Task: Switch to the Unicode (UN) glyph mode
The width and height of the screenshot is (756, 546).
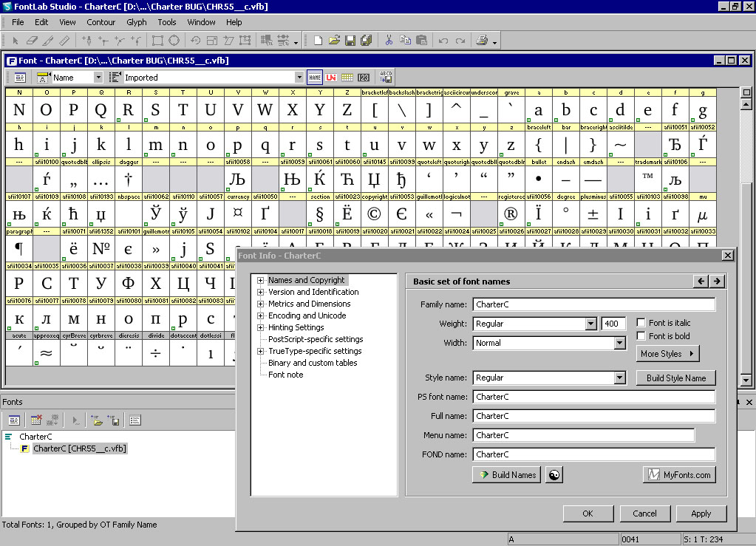Action: point(331,77)
